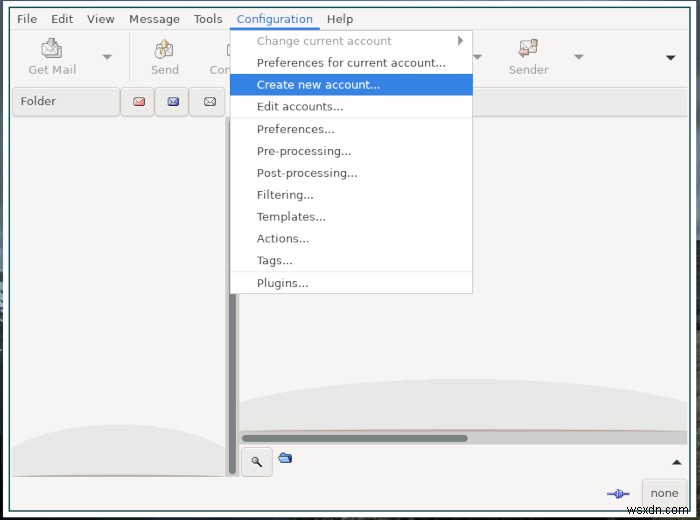Screen dimensions: 700x520
Task: Open the dropdown arrow next to Sender
Action: pos(579,57)
